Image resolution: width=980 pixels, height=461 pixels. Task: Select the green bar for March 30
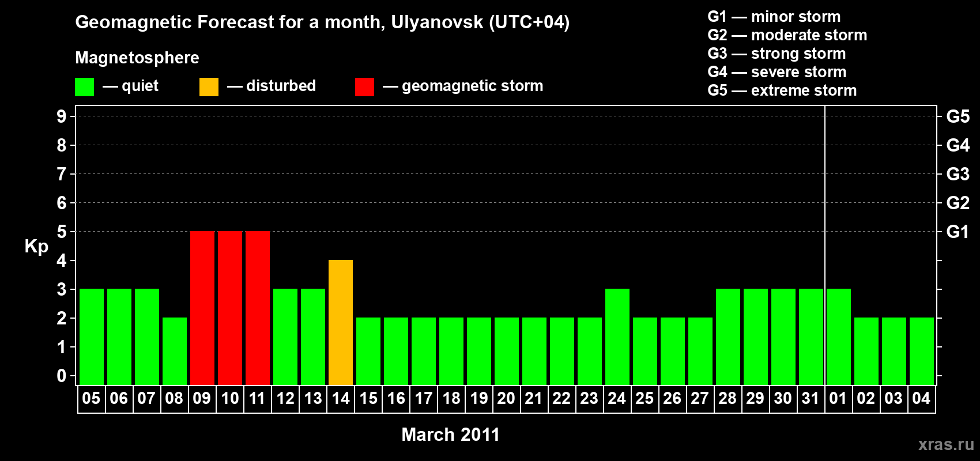[783, 337]
